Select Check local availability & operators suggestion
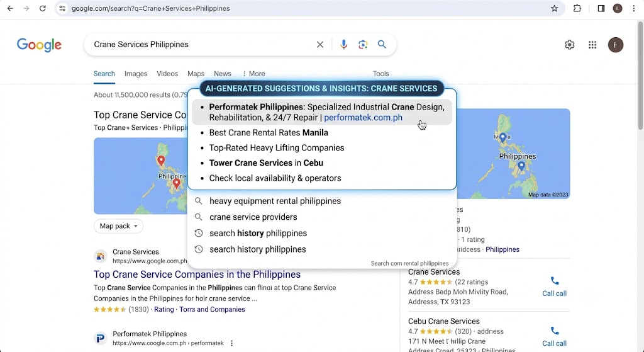This screenshot has height=352, width=644. click(x=275, y=178)
